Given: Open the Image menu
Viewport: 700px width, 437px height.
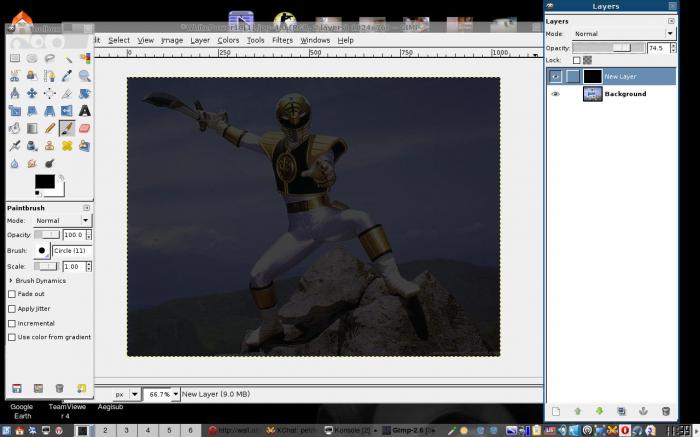Looking at the screenshot, I should point(172,40).
